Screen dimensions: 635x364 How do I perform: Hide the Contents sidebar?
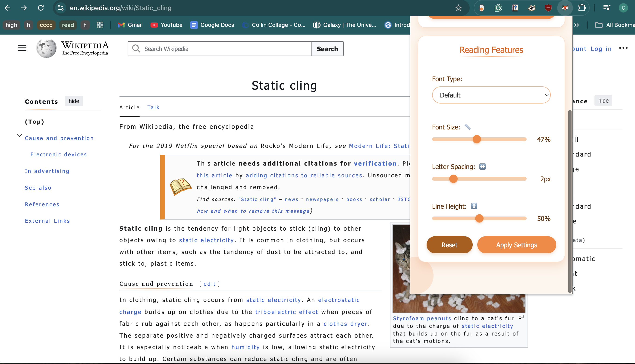tap(74, 101)
